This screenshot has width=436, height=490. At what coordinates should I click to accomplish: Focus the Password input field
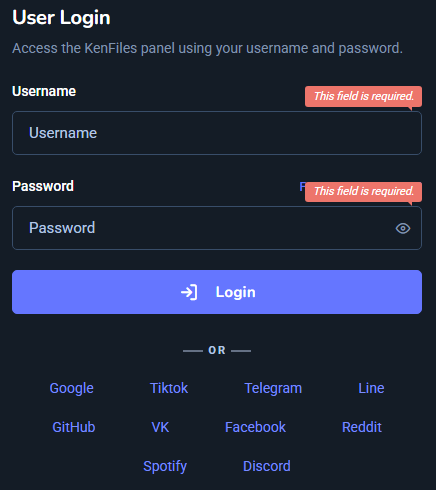point(217,228)
